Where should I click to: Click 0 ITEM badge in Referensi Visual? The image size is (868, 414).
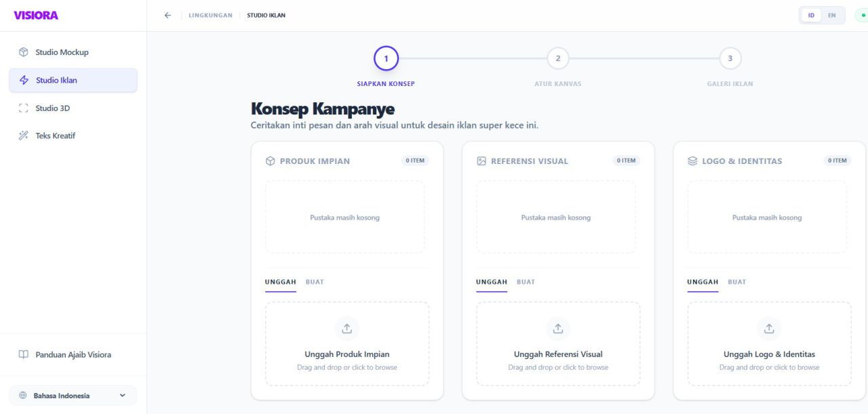tap(626, 161)
